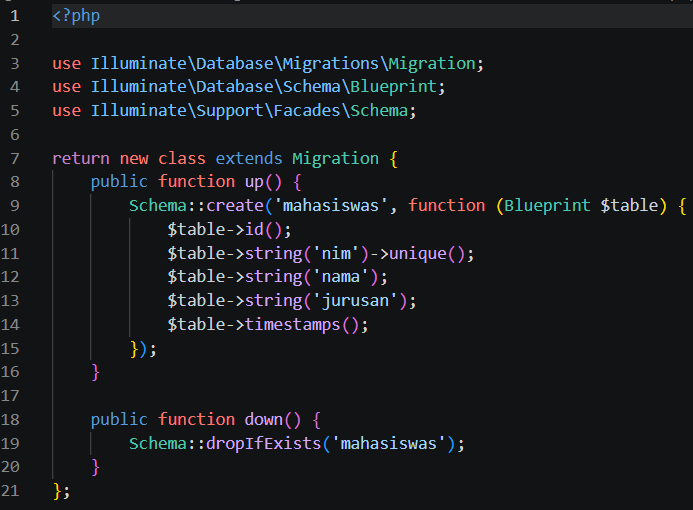
Task: Click the <?php opening tag
Action: coord(76,16)
